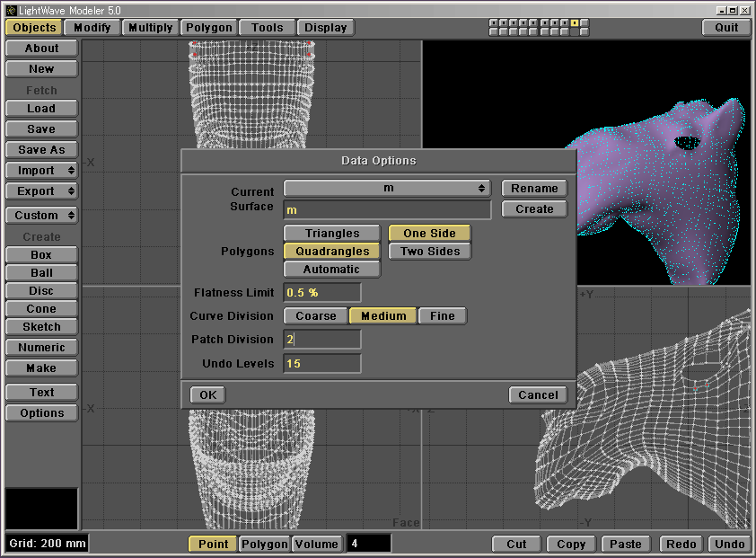Click the LightWave title bar app icon

tap(10, 9)
